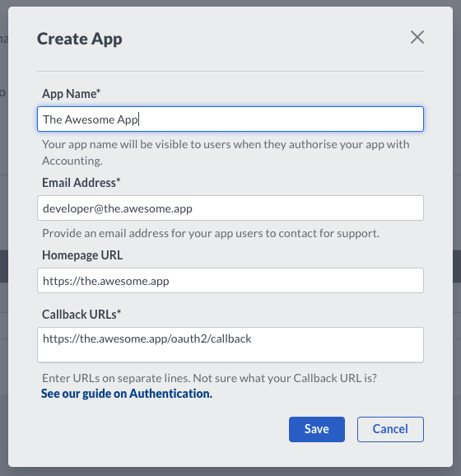Click the Homepage URL label
This screenshot has width=461, height=476.
point(82,255)
